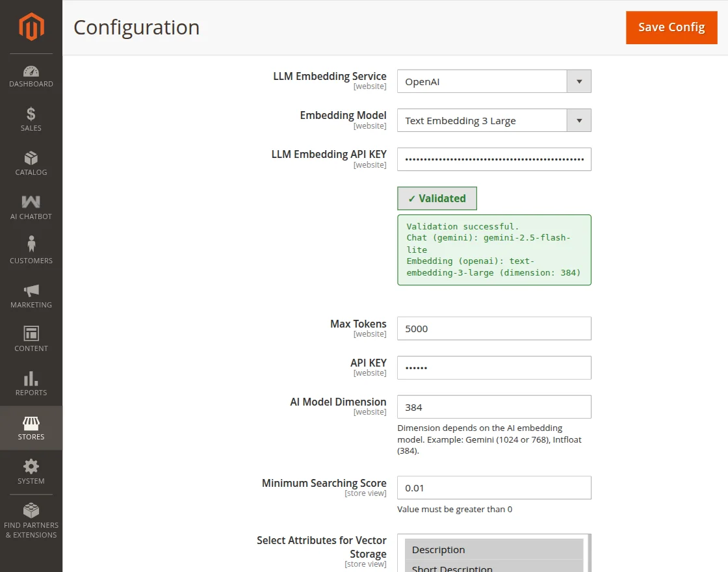Open the System gear icon
This screenshot has width=728, height=572.
(x=31, y=467)
